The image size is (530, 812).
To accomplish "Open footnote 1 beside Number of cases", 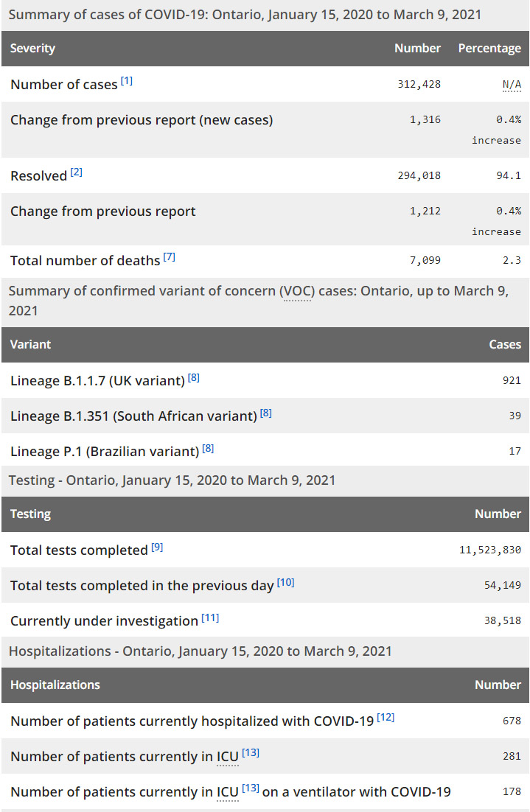I will [x=127, y=80].
